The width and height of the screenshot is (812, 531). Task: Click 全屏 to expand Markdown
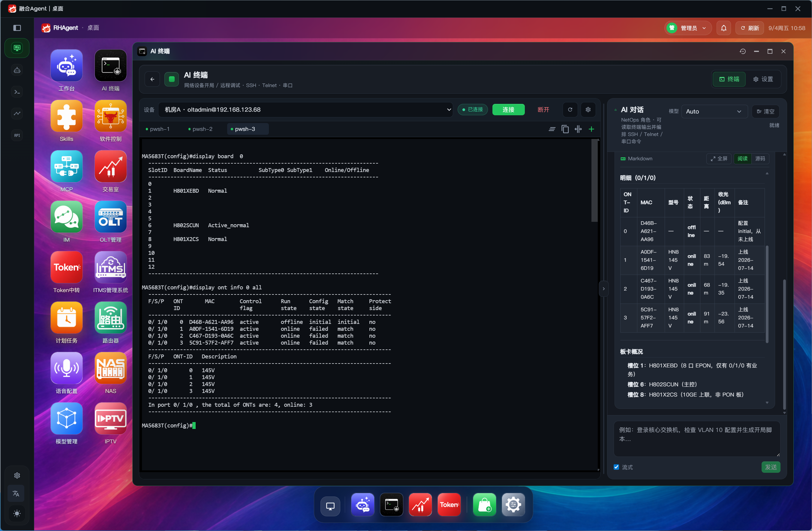point(718,159)
